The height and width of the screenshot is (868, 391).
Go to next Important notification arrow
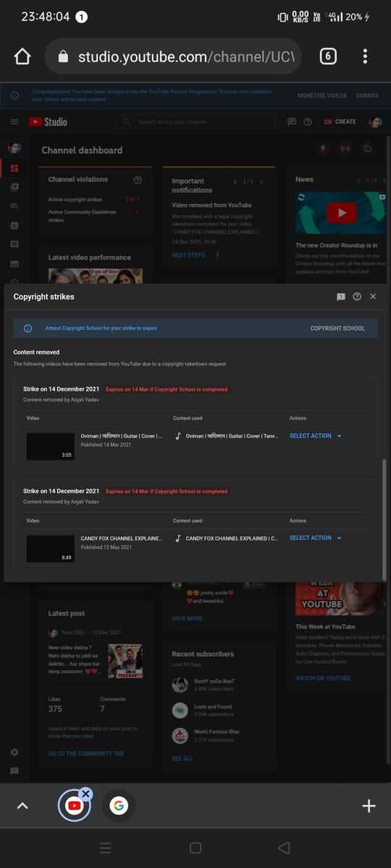click(261, 182)
